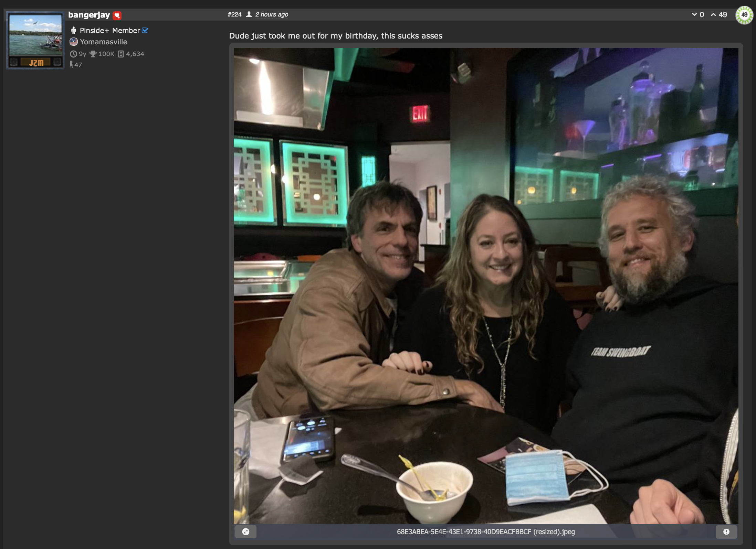The image size is (756, 549).
Task: Click the resized jpeg filename caption
Action: (x=486, y=532)
